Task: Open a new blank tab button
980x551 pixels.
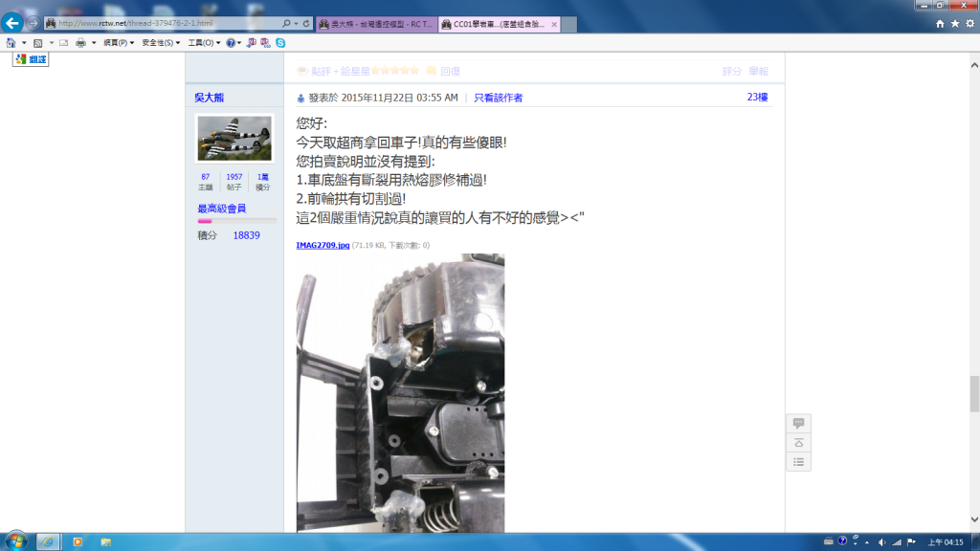Action: (568, 24)
